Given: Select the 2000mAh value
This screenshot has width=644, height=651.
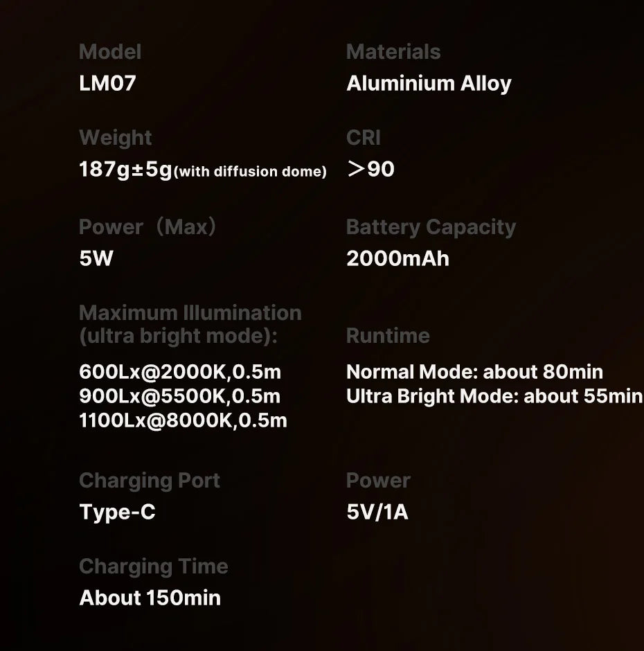Looking at the screenshot, I should point(397,258).
